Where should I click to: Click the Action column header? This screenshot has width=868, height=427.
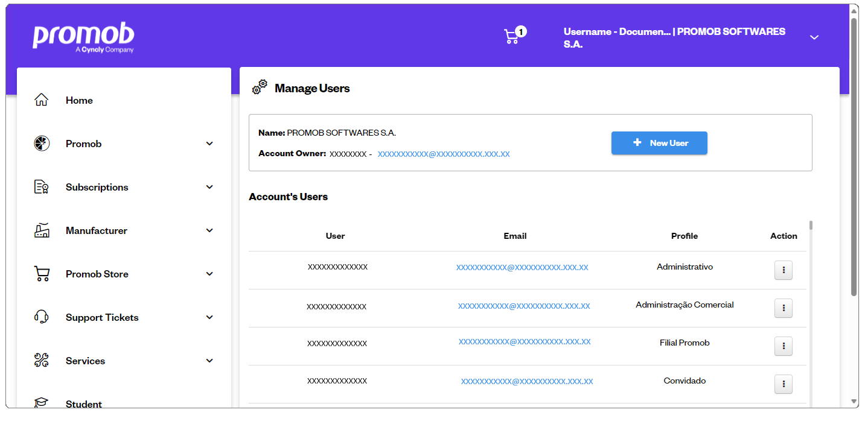(783, 236)
